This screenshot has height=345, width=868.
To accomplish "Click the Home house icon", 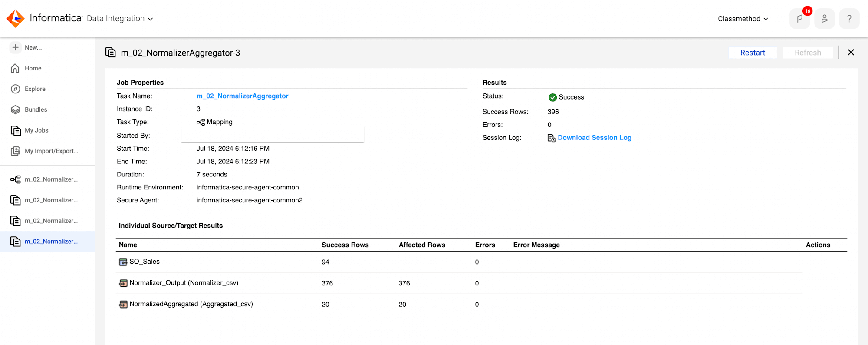I will tap(15, 68).
